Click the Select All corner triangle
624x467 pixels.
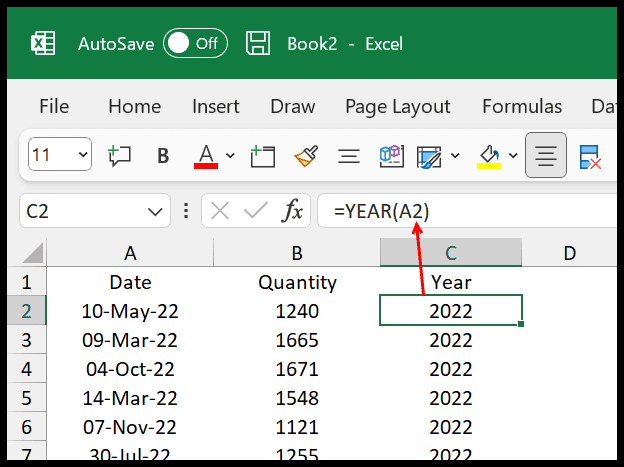[x=33, y=253]
